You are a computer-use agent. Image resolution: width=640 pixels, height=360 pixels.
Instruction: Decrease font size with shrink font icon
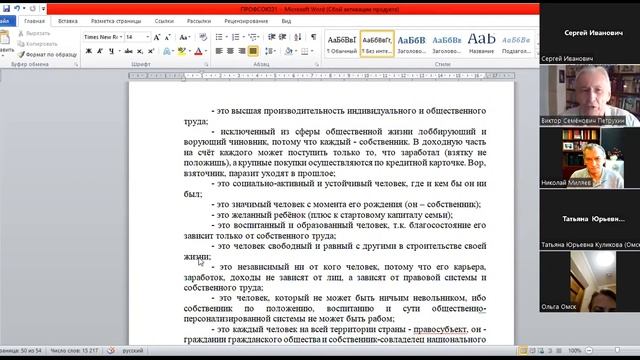pos(167,38)
